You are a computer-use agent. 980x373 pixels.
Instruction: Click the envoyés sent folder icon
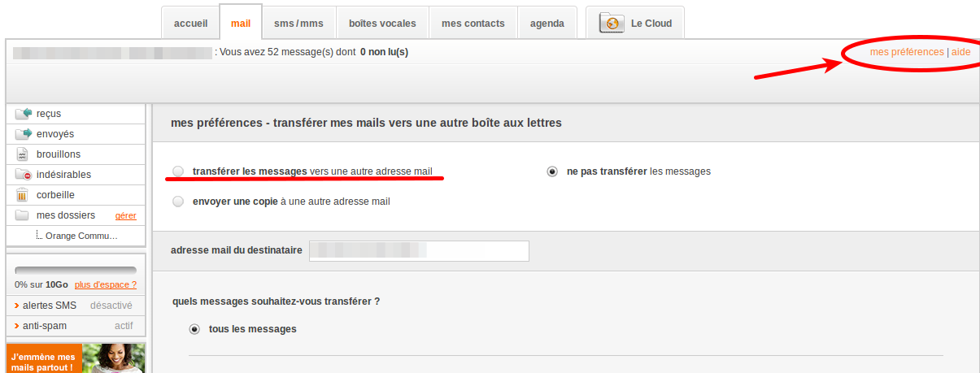coord(23,134)
